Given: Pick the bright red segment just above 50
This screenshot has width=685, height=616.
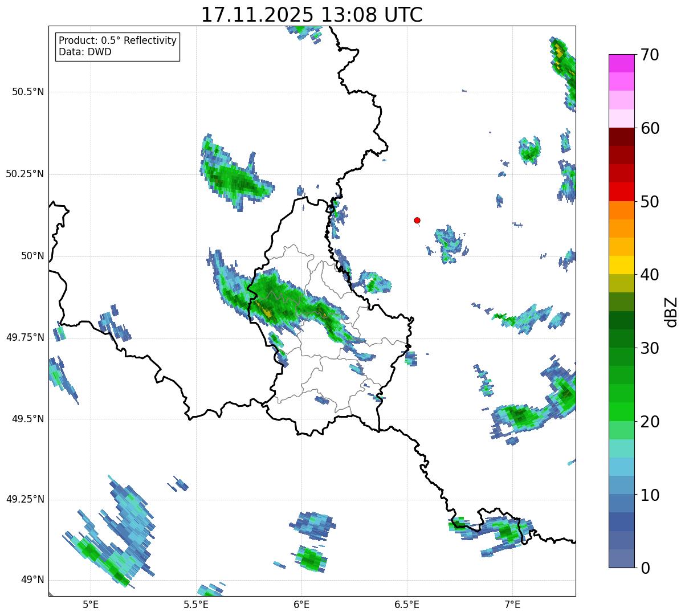Looking at the screenshot, I should [x=621, y=192].
